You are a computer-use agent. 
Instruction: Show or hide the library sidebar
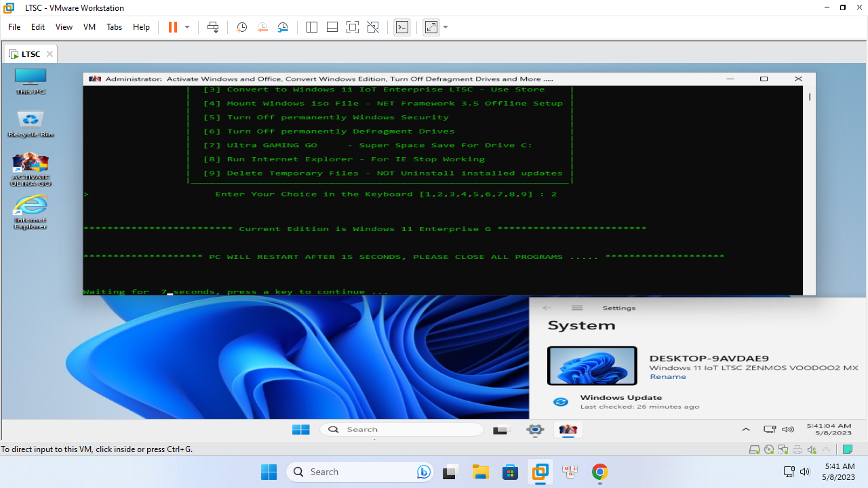point(312,27)
